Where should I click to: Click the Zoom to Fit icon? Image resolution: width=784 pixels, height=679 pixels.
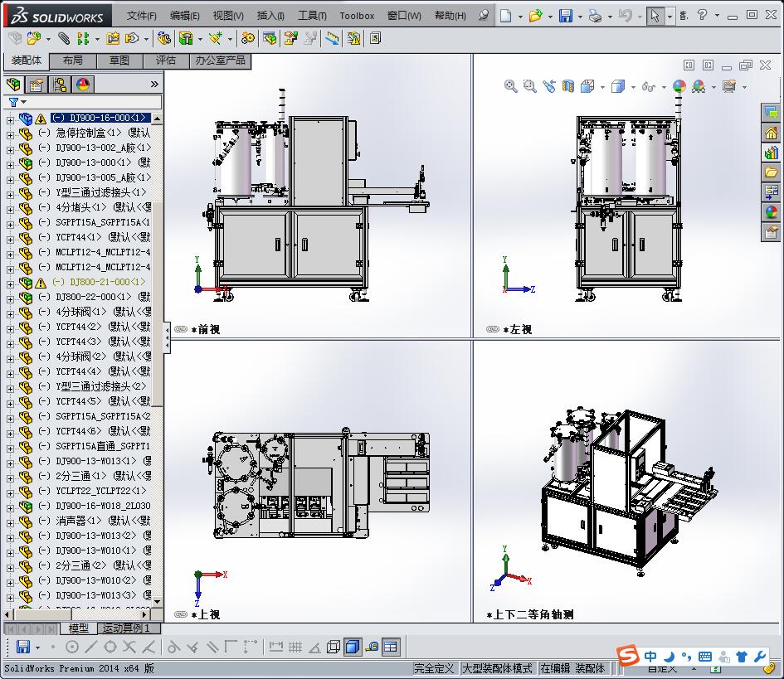coord(510,86)
